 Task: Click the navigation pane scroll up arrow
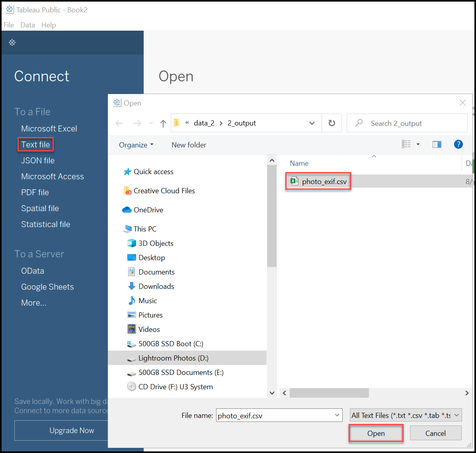coord(272,161)
